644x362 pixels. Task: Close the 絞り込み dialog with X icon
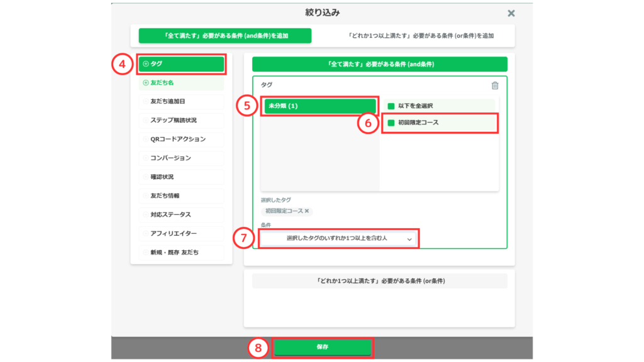click(x=511, y=13)
